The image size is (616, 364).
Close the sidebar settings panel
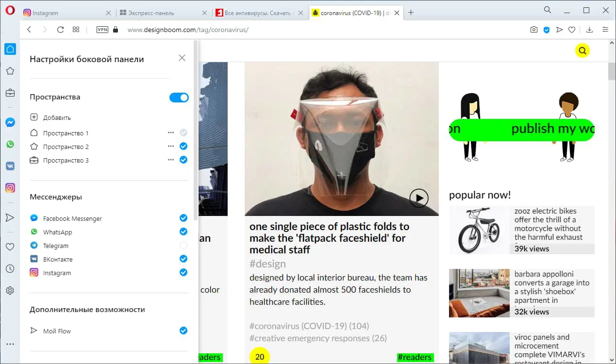coord(182,58)
